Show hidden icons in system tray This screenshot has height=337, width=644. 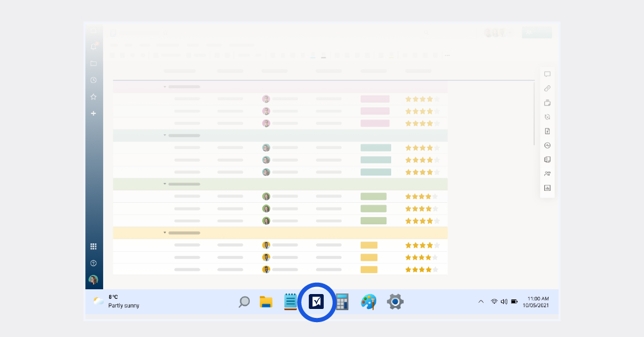(x=481, y=302)
